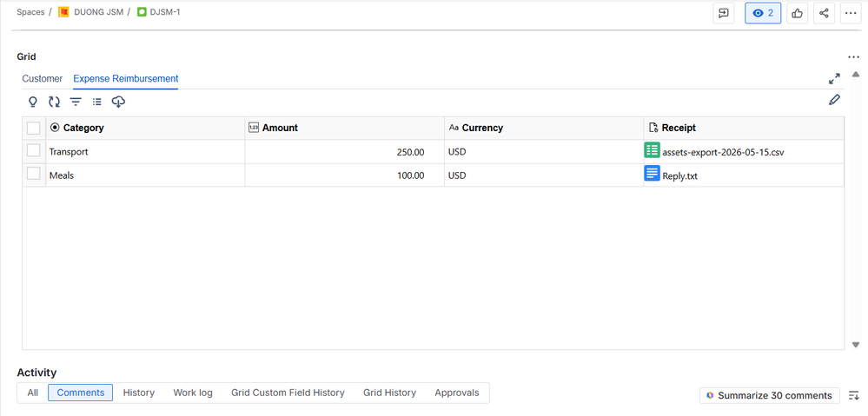This screenshot has height=416, width=868.
Task: Open Reply.txt receipt file
Action: point(679,176)
